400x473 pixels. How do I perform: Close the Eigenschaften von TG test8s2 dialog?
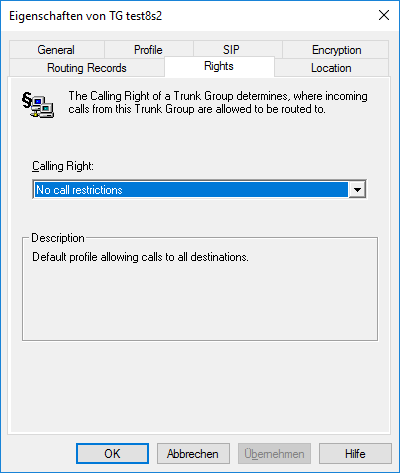pos(384,15)
